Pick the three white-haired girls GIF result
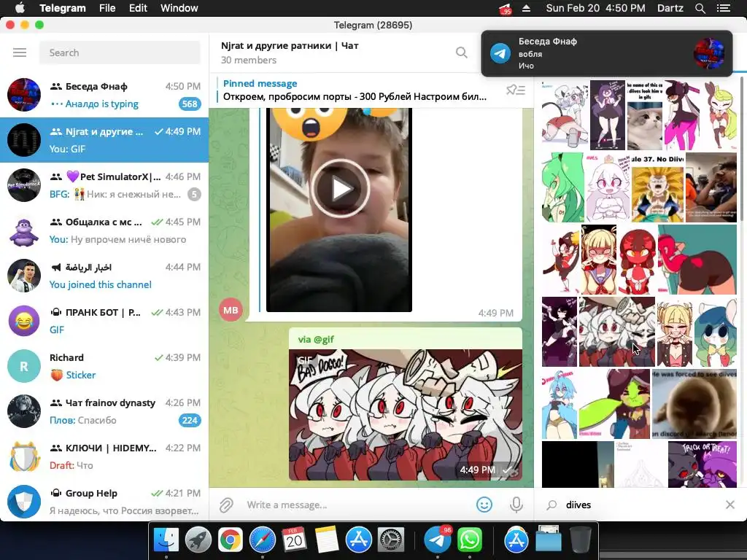The width and height of the screenshot is (747, 560). click(x=616, y=332)
